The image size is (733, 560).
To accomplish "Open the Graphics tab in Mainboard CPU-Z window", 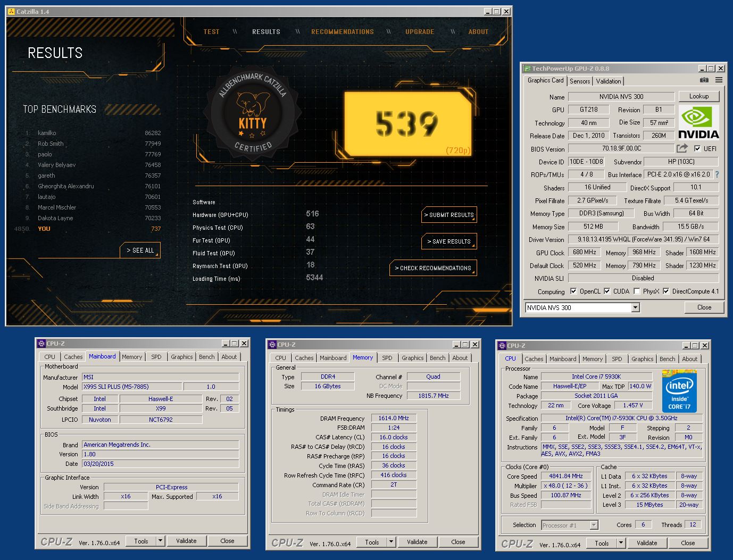I will (x=181, y=357).
